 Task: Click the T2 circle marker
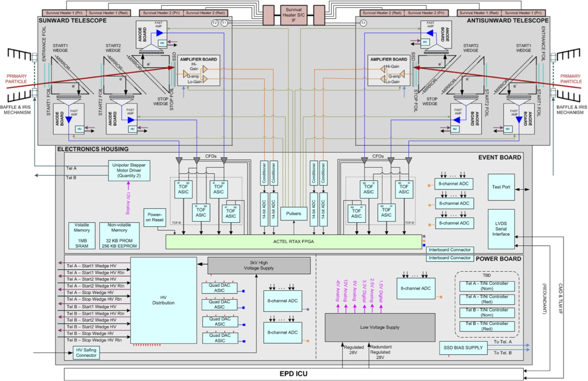pos(215,23)
